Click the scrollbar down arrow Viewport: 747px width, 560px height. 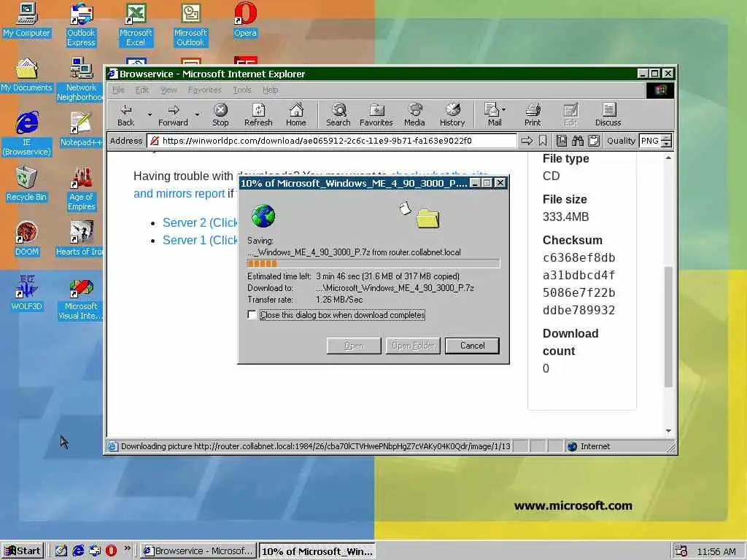[668, 431]
